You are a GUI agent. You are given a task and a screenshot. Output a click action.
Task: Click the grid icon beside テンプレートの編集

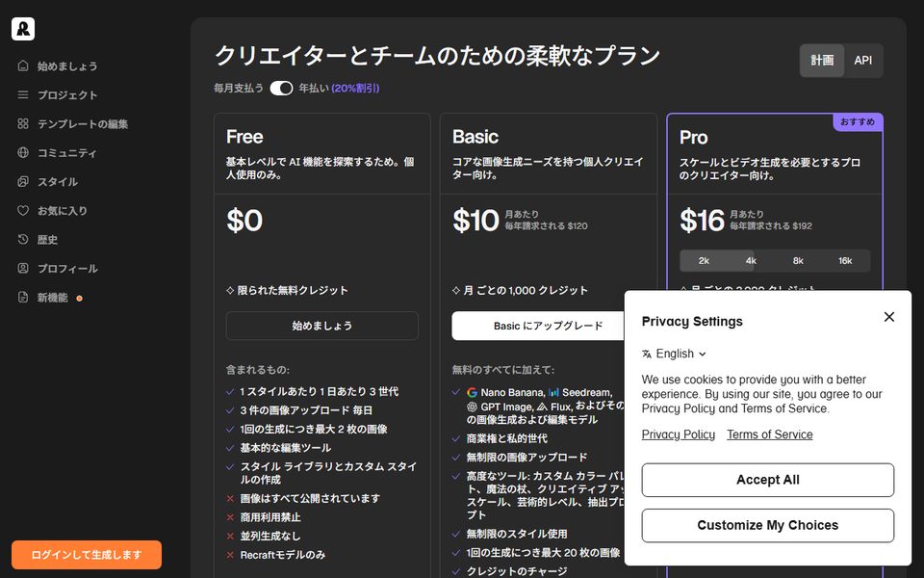tap(23, 123)
